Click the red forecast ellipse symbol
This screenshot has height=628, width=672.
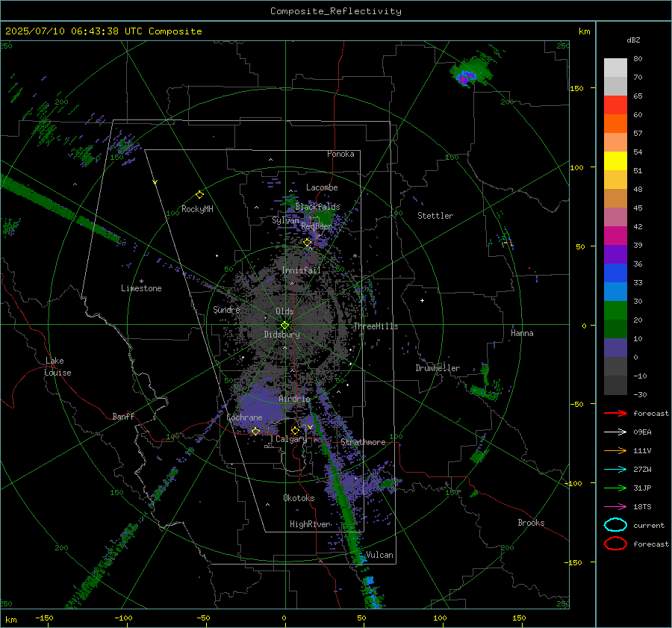pos(615,544)
